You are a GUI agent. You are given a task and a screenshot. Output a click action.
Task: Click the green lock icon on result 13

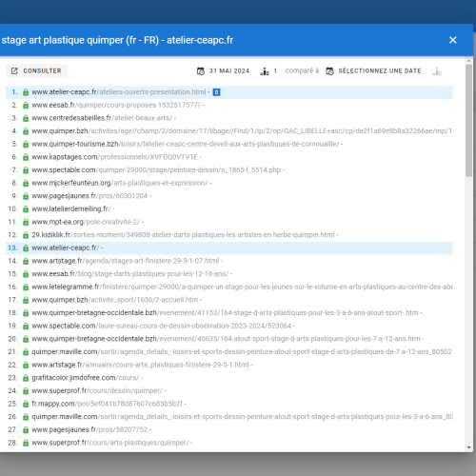(x=26, y=248)
